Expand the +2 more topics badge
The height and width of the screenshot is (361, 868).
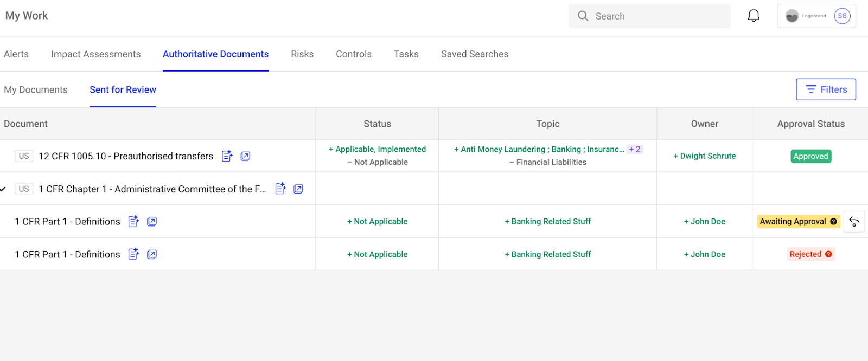pyautogui.click(x=635, y=149)
